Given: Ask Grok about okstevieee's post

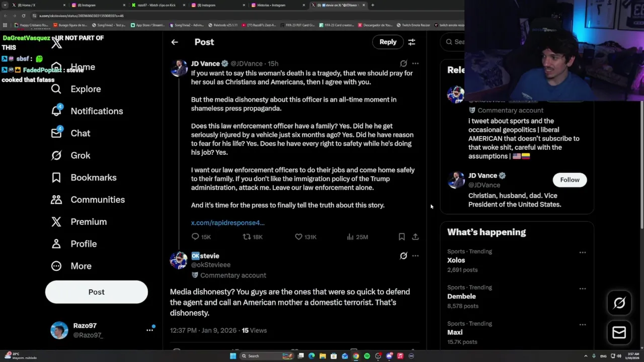Looking at the screenshot, I should click(404, 256).
